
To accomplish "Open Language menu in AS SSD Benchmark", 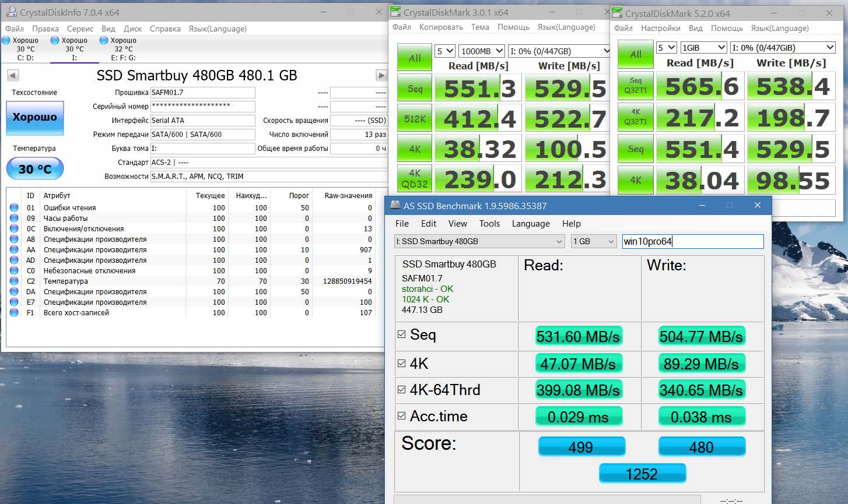I will pyautogui.click(x=531, y=224).
